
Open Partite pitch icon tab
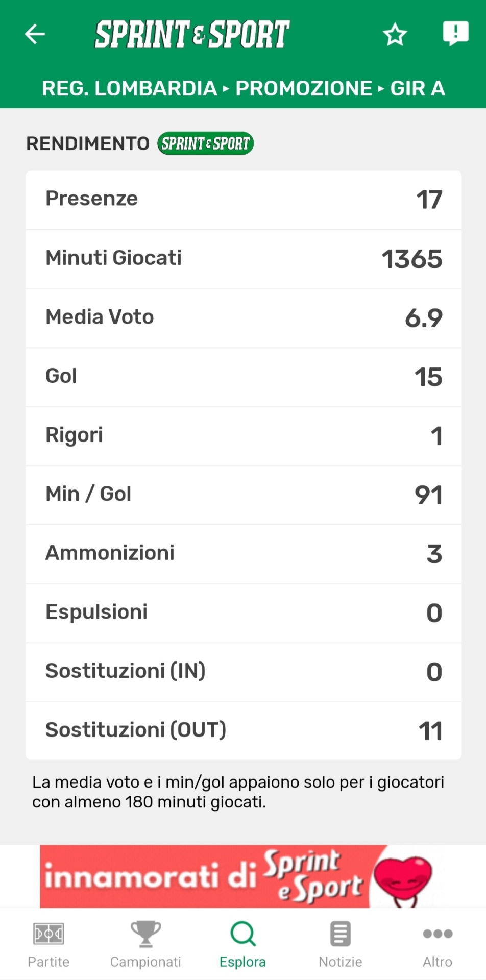[48, 944]
